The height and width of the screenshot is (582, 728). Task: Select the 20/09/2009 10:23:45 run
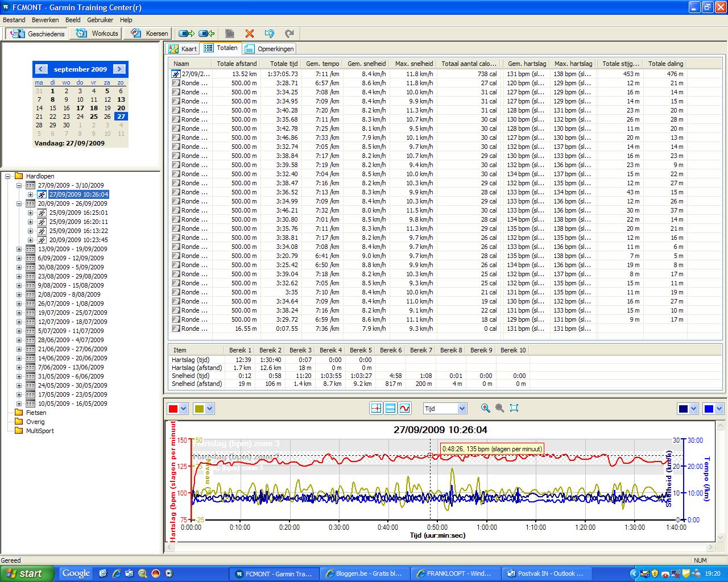click(78, 240)
